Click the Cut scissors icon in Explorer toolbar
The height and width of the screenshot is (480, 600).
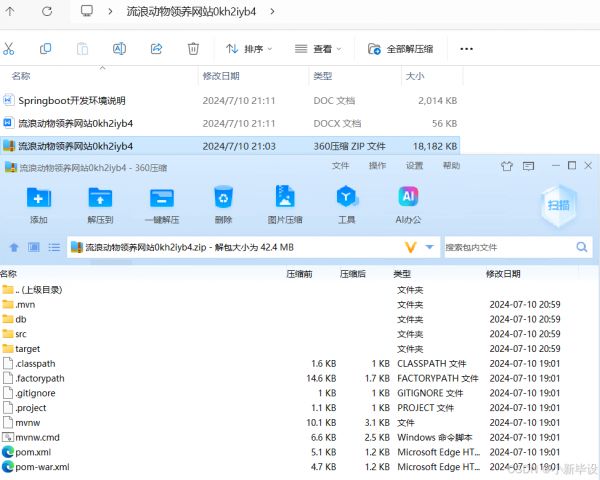tap(8, 49)
